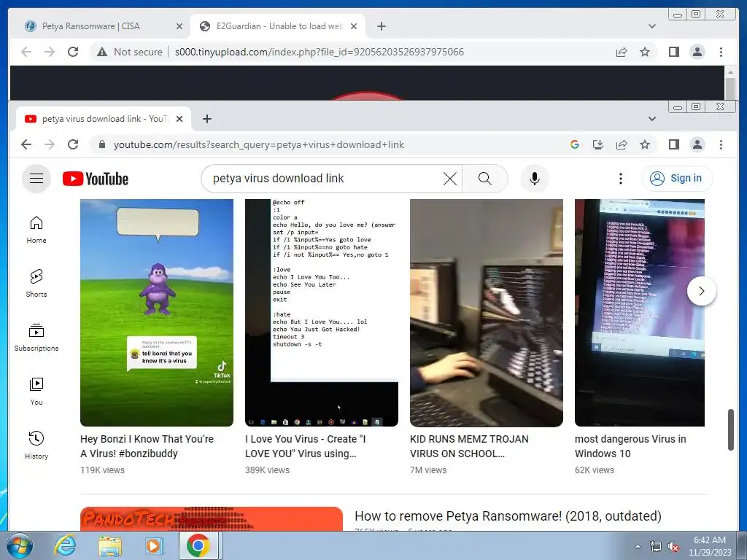Bookmark the YouTube results page

[x=645, y=144]
